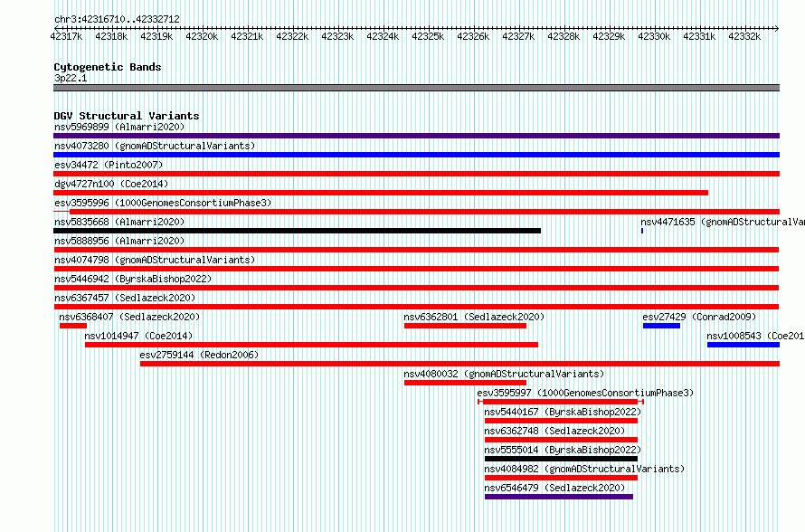805x532 pixels.
Task: Click the red nsv1014947 variant bar
Action: (312, 345)
